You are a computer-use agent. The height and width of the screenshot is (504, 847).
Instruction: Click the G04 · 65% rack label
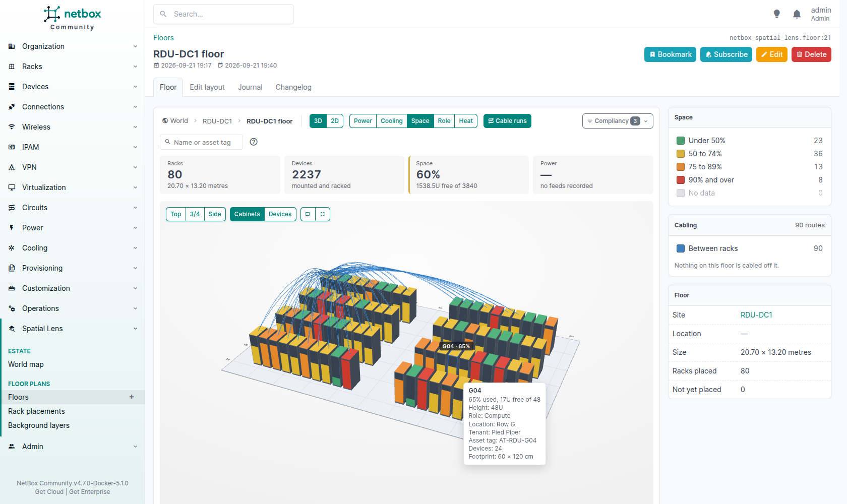(456, 346)
